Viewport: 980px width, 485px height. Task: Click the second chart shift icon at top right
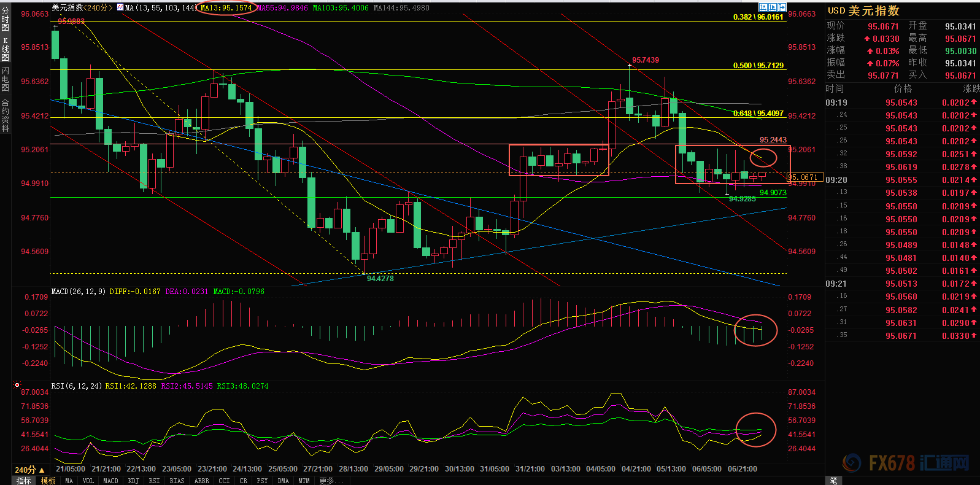point(773,7)
